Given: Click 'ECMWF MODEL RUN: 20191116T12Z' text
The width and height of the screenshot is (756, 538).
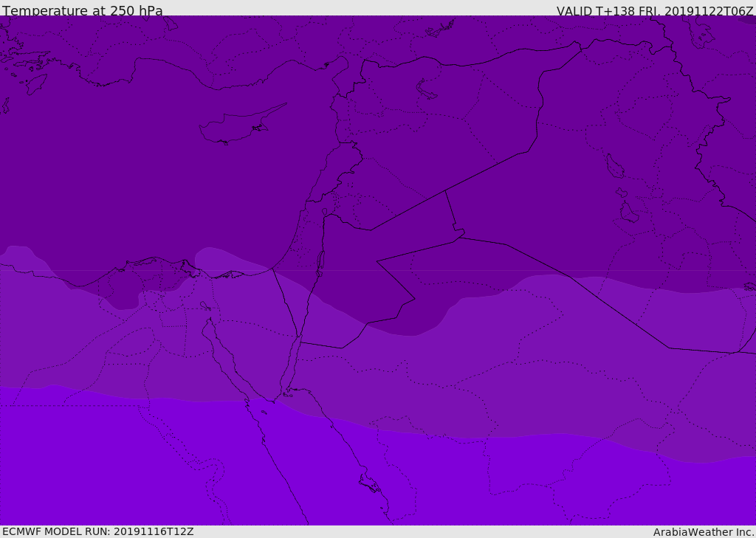Looking at the screenshot, I should [x=98, y=531].
